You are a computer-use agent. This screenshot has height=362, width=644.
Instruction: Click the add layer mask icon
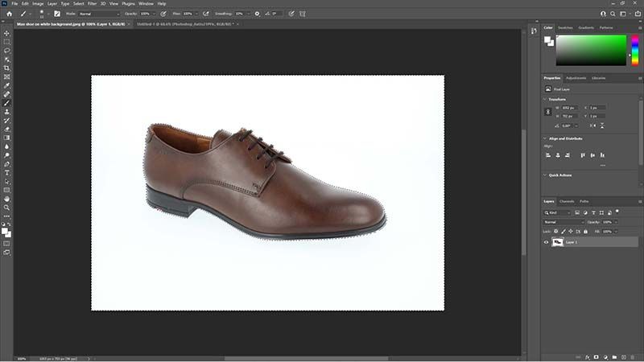pos(597,356)
